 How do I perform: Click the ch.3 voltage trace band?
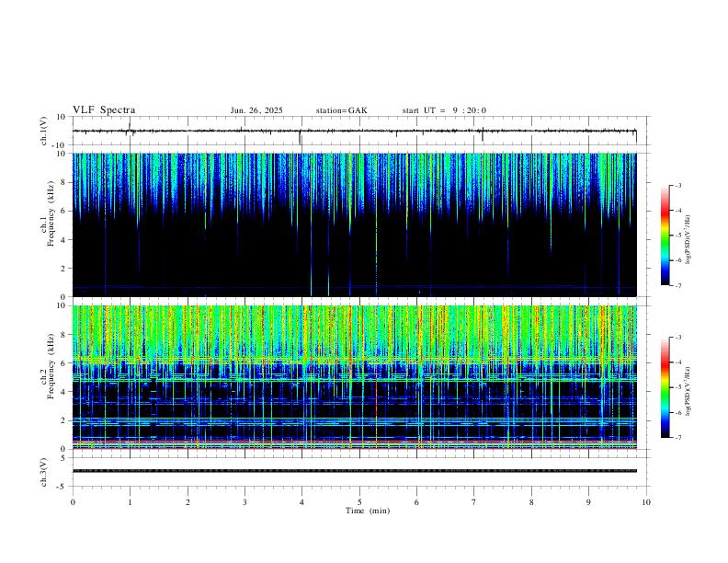tap(354, 471)
